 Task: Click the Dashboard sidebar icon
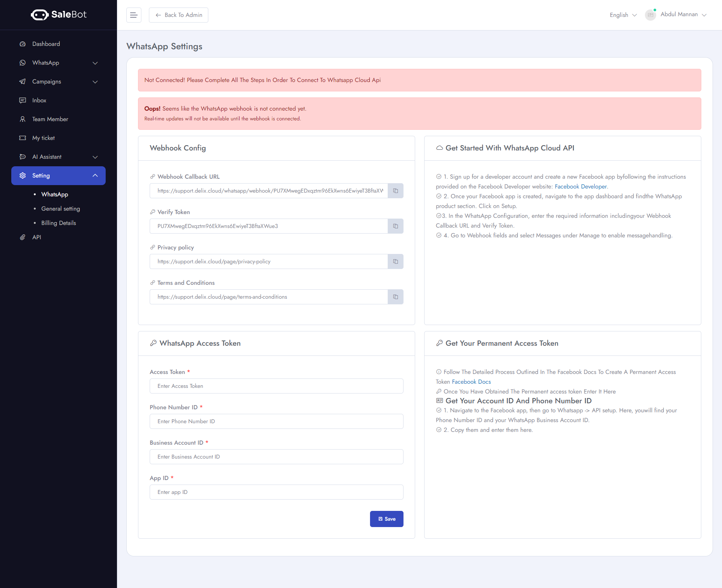(23, 44)
